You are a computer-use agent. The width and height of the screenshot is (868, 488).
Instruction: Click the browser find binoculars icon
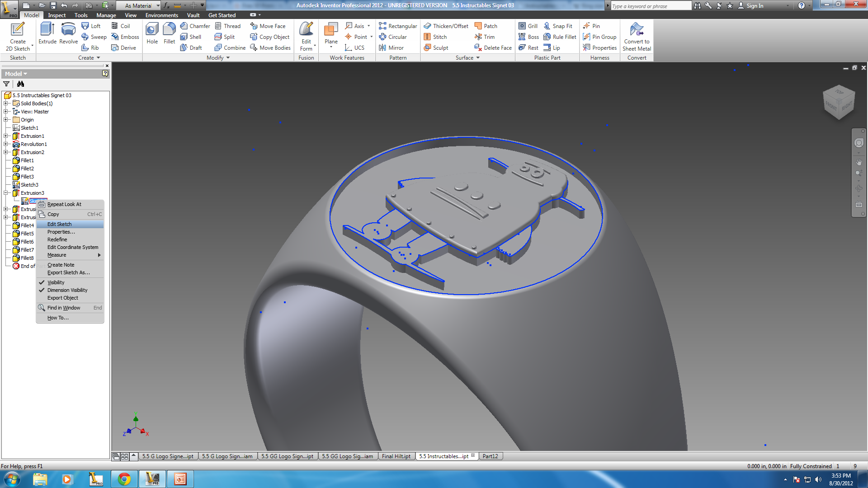[x=20, y=84]
